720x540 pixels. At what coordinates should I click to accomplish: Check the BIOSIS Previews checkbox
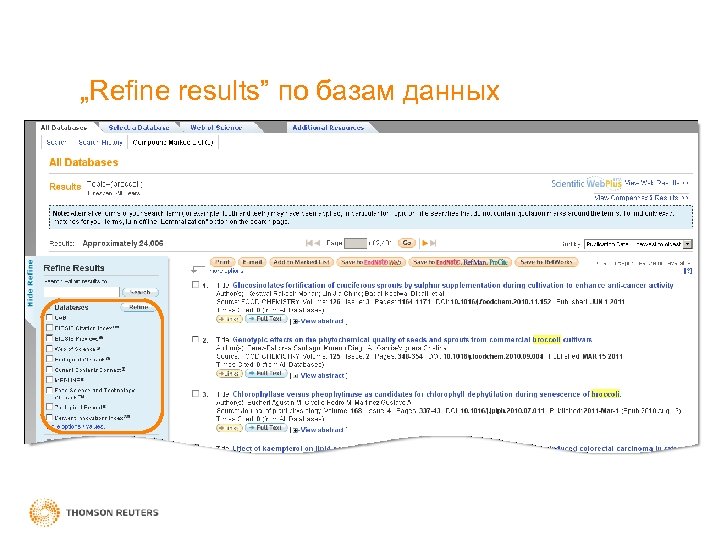50,338
